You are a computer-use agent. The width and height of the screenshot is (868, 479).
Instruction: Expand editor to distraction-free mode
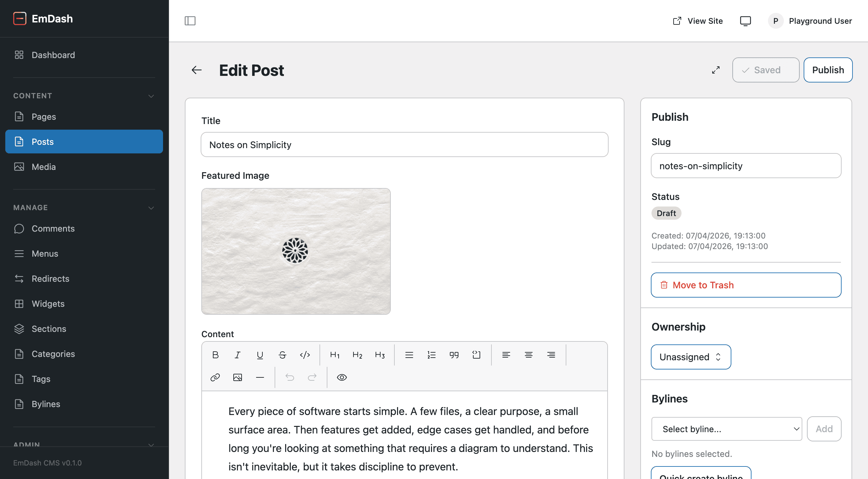pos(716,70)
